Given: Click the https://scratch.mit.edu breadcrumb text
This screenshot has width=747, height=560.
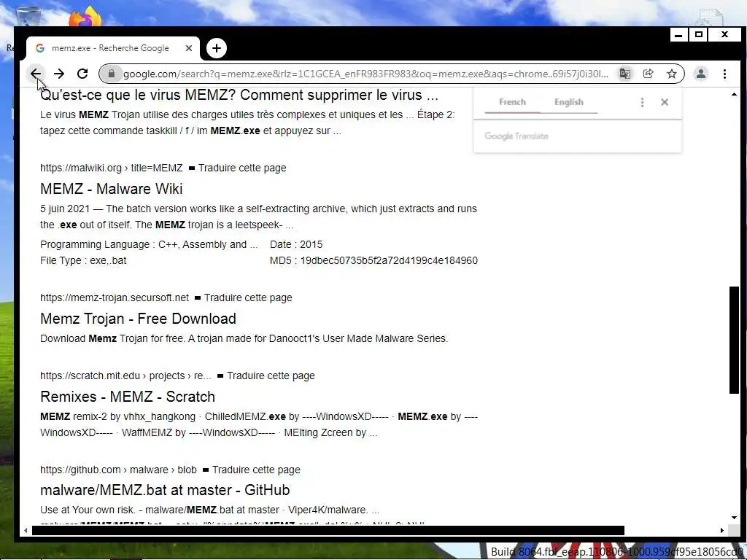Looking at the screenshot, I should (x=125, y=376).
